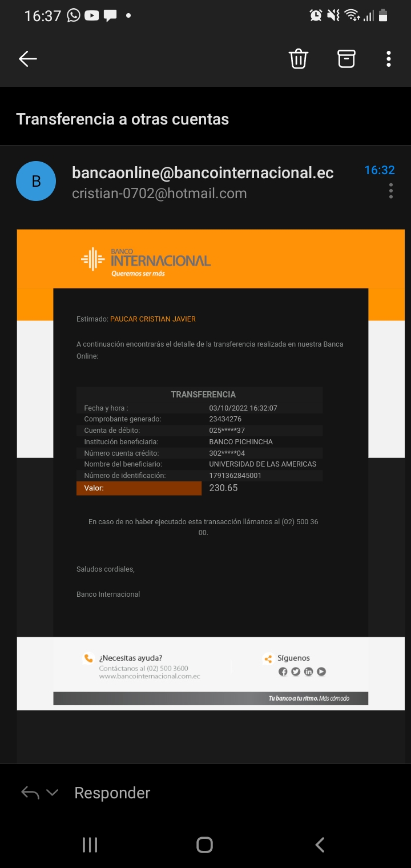The image size is (411, 868).
Task: Tap the Banco Internacional logo banner
Action: tap(146, 262)
